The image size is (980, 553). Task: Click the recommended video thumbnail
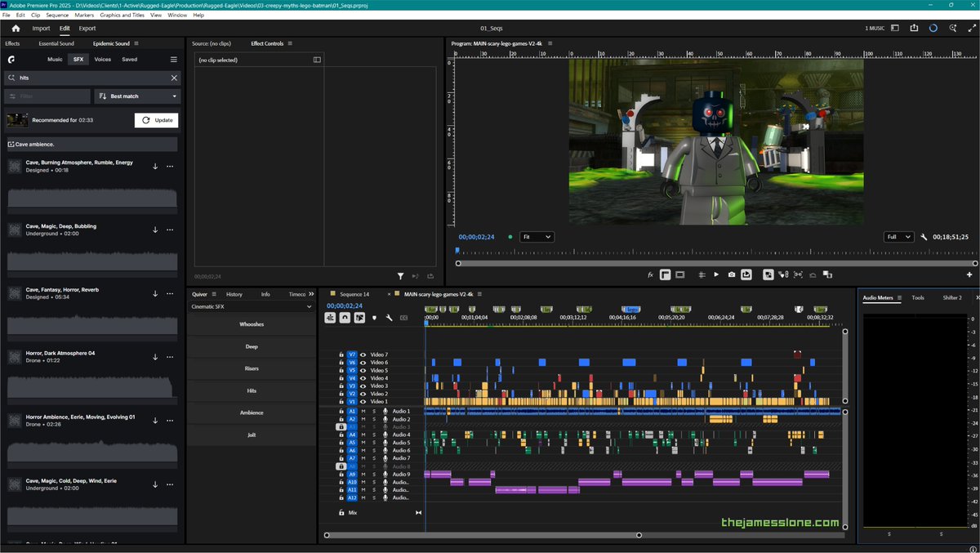point(17,120)
